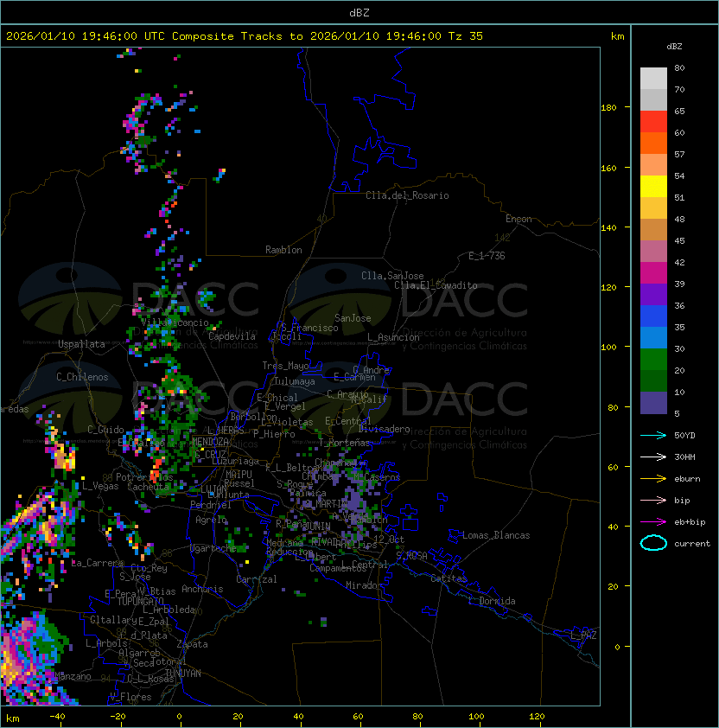Click the 'Clla.del_Rosario' map label

tap(407, 195)
